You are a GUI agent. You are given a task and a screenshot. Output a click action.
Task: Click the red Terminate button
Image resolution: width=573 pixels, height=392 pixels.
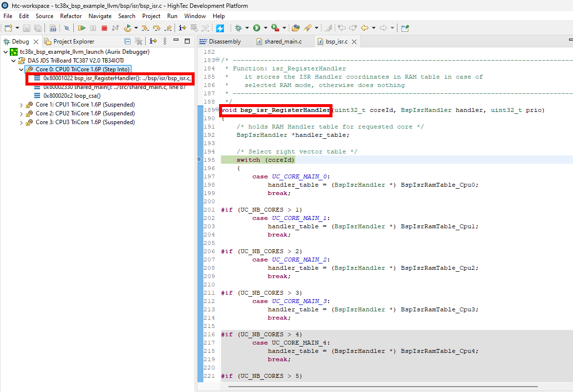[x=104, y=28]
